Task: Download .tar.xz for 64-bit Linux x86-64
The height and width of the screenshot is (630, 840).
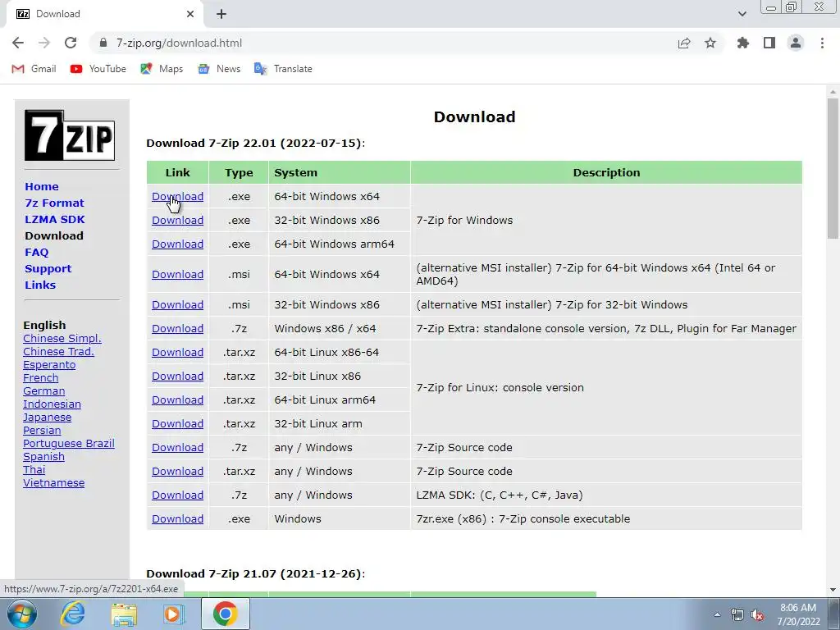Action: pyautogui.click(x=177, y=353)
